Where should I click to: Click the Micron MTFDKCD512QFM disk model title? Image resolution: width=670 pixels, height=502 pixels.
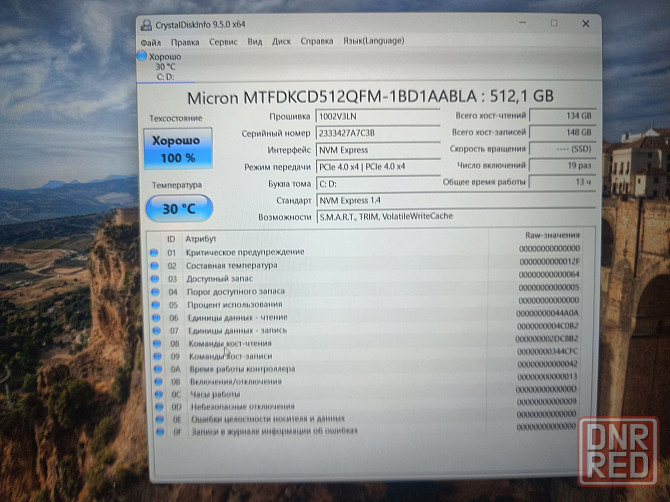(370, 97)
